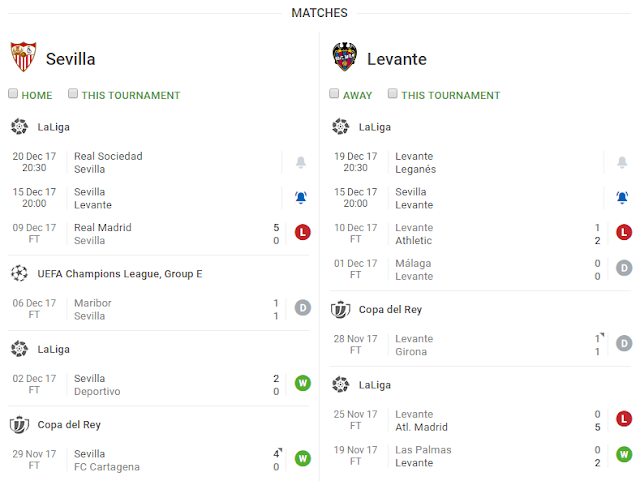The image size is (640, 481).
Task: Check Levante's THIS TOURNAMENT checkbox
Action: click(x=393, y=94)
